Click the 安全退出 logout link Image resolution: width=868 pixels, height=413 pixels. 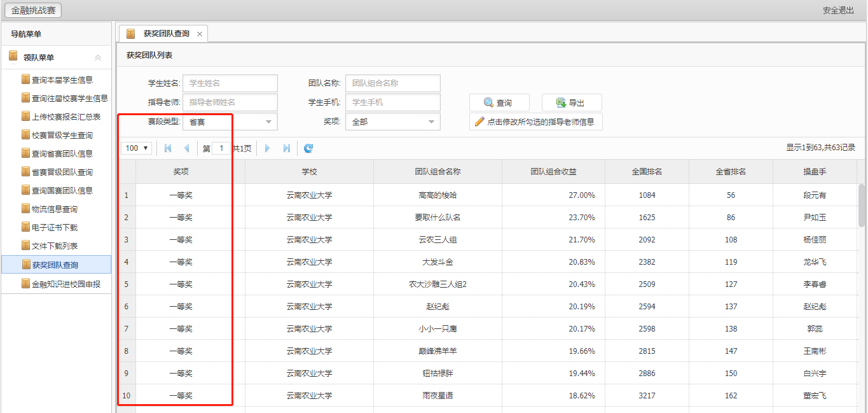tap(838, 10)
